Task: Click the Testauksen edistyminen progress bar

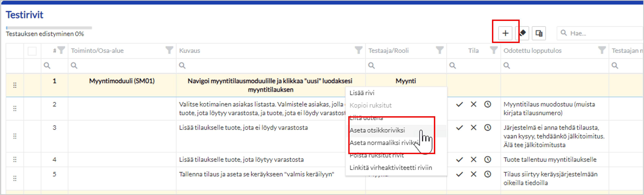Action: click(x=49, y=28)
